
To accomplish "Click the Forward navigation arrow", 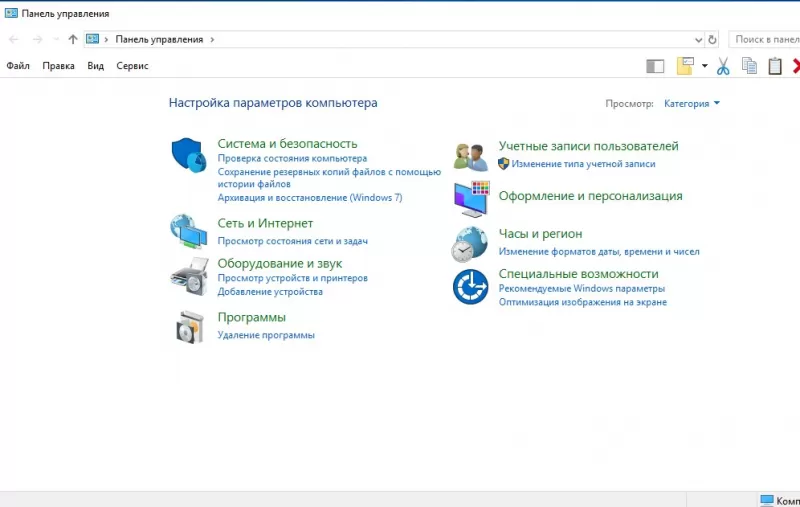I will (x=37, y=39).
